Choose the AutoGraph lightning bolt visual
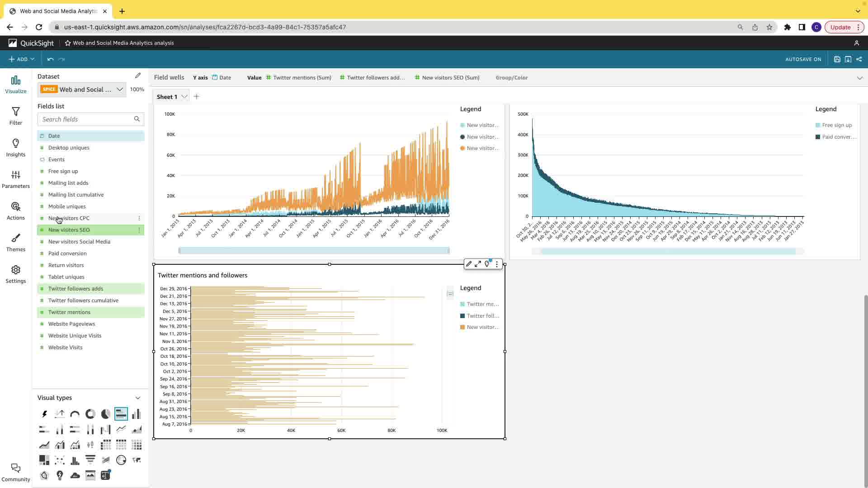 [x=44, y=414]
